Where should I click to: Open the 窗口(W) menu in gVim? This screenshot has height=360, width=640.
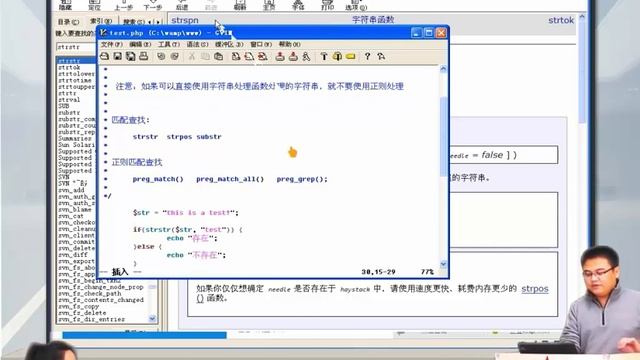click(261, 44)
